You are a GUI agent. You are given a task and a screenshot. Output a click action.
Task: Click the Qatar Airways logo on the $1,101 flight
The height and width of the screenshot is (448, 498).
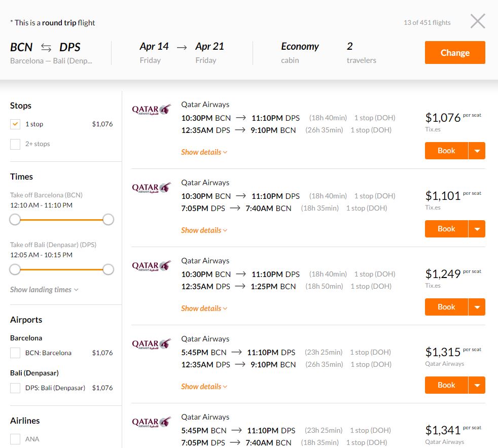click(152, 188)
